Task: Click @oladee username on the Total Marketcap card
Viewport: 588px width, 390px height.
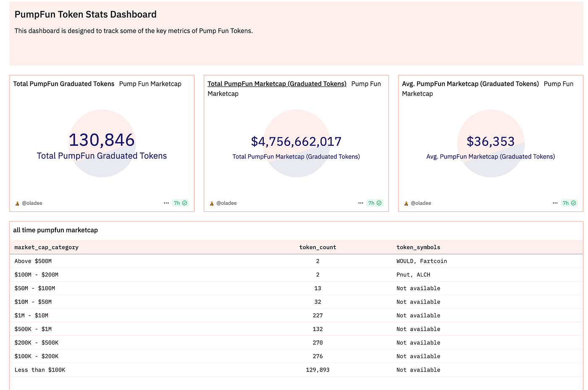Action: [226, 203]
